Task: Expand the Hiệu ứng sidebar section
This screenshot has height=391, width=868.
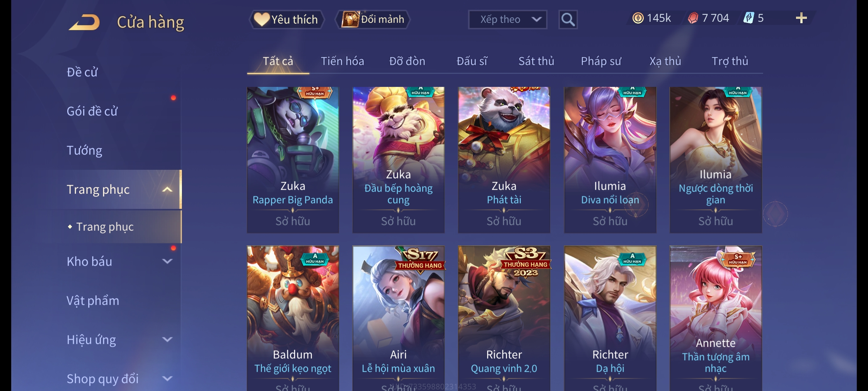Action: click(167, 340)
